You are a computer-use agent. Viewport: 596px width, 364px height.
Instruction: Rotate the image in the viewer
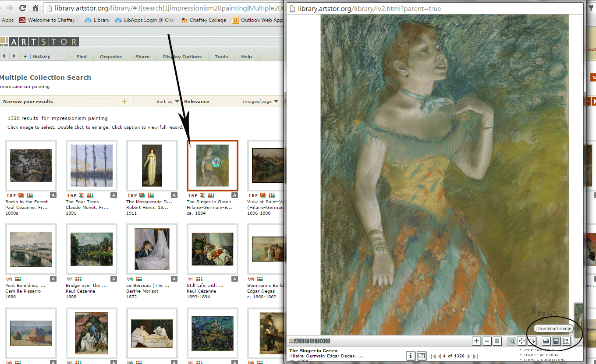(x=532, y=341)
